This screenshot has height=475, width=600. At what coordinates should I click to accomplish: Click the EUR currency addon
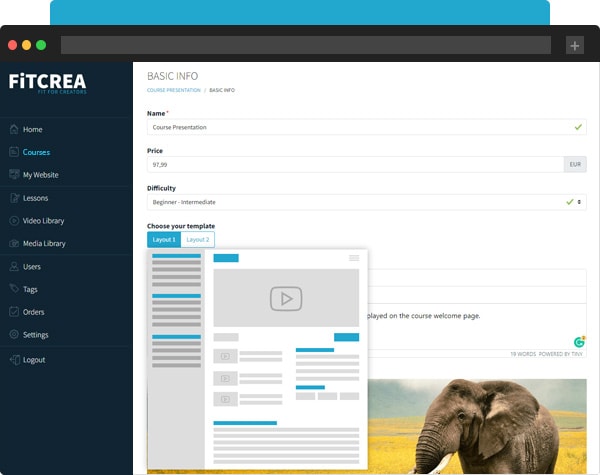coord(575,165)
